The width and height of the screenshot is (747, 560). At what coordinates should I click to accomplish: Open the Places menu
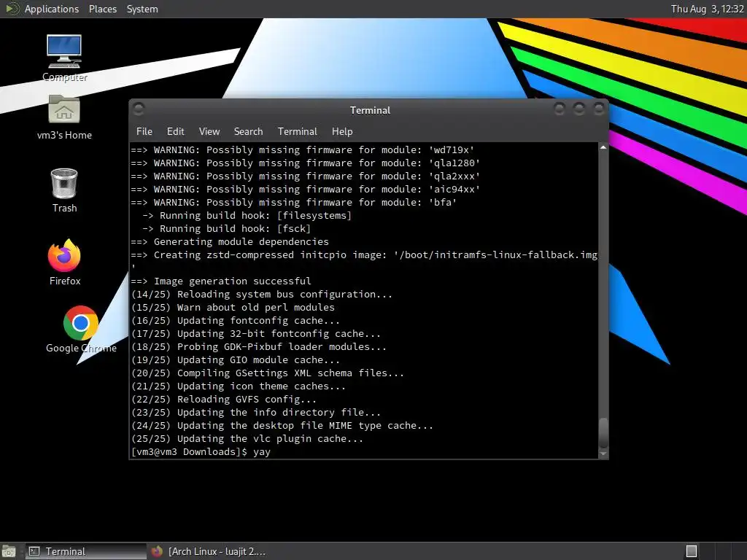coord(102,9)
